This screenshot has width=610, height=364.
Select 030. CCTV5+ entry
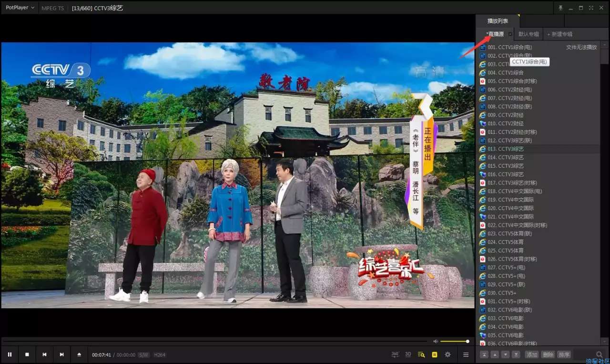pos(539,293)
